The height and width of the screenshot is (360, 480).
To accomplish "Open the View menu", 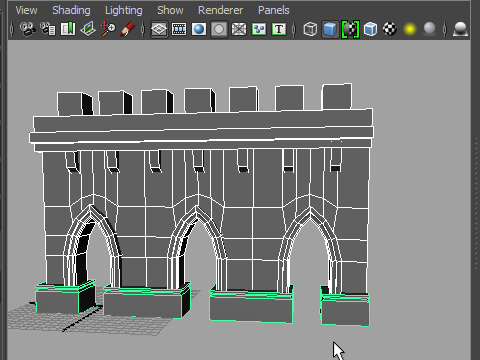I will [x=26, y=10].
